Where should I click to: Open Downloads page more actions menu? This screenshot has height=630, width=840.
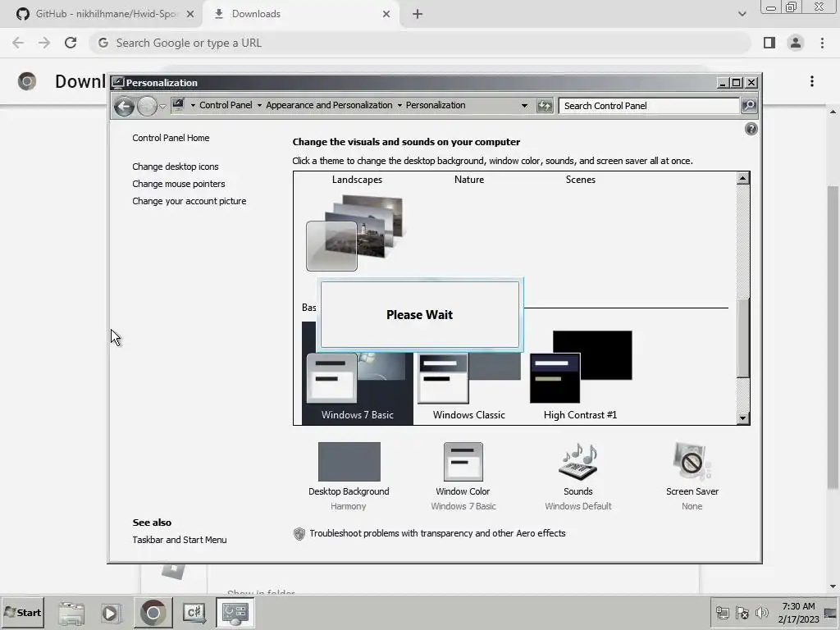[x=812, y=81]
